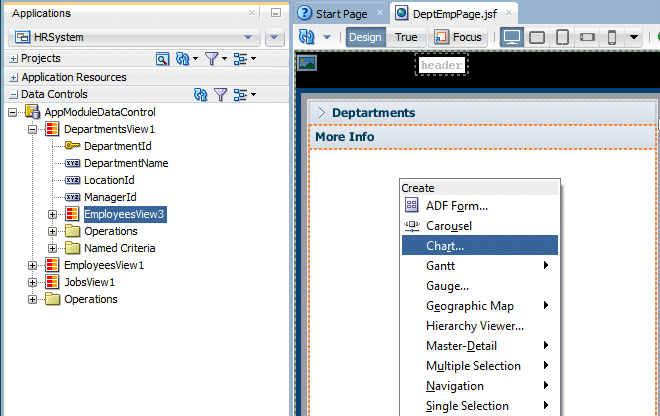
Task: Click the Carousel menu icon
Action: pyautogui.click(x=411, y=226)
